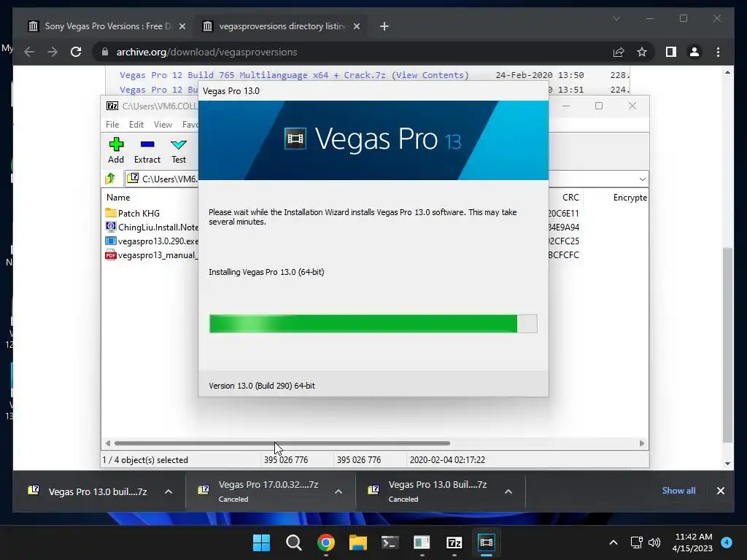This screenshot has width=747, height=560.
Task: Open the 7-Zip Edit menu
Action: 136,124
